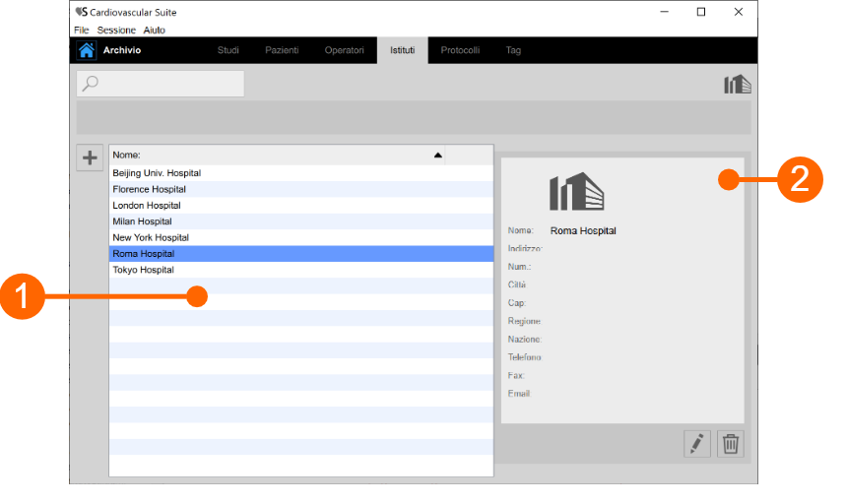Image resolution: width=847 pixels, height=504 pixels.
Task: Toggle sort arrow in Nome column header
Action: pos(438,156)
